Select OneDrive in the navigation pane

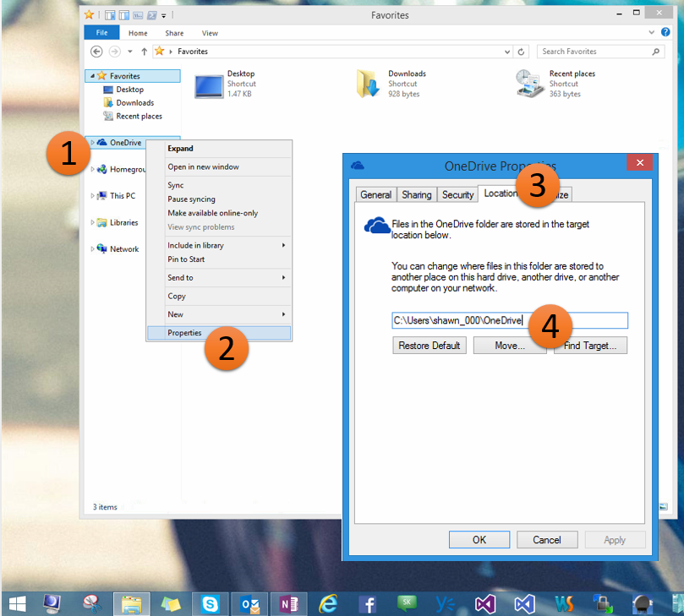126,143
